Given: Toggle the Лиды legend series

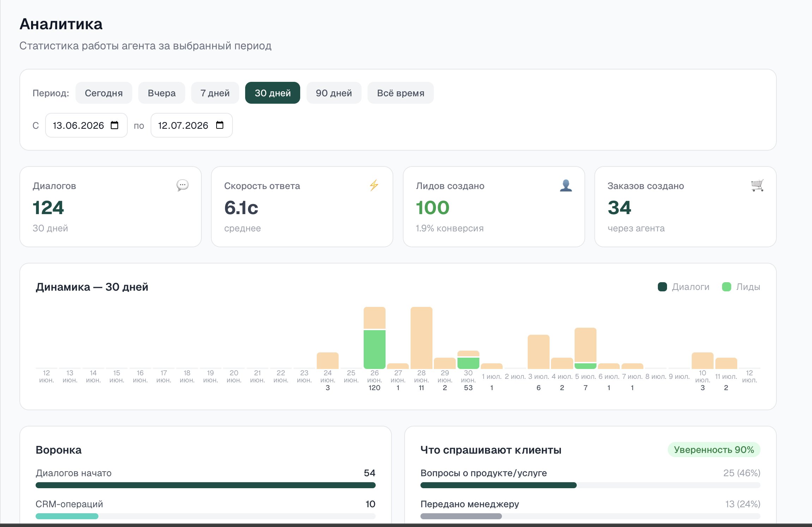Looking at the screenshot, I should click(x=741, y=287).
